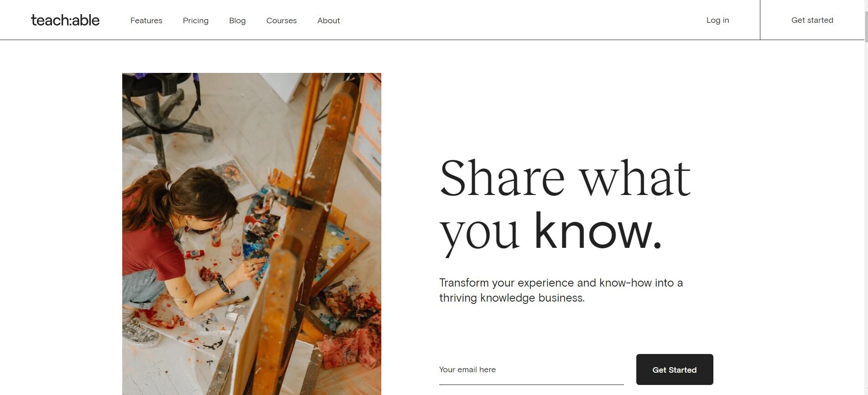
Task: Navigate to Courses
Action: click(x=281, y=21)
